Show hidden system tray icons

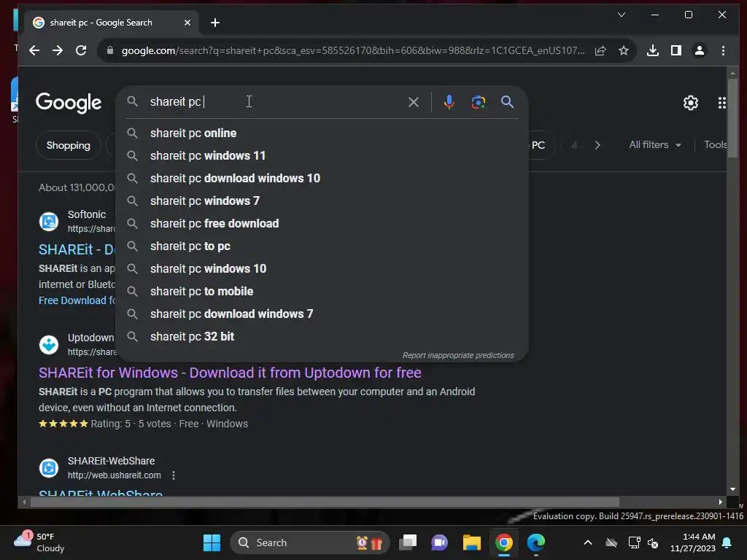[x=588, y=542]
